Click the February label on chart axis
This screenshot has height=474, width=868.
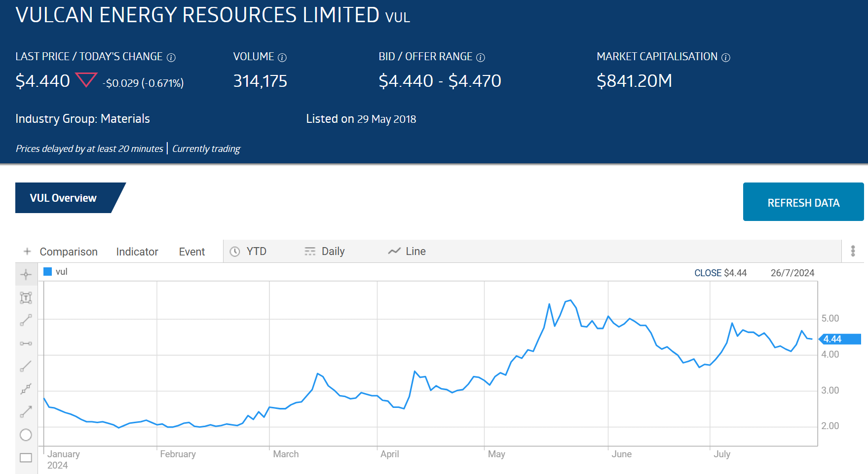click(178, 454)
